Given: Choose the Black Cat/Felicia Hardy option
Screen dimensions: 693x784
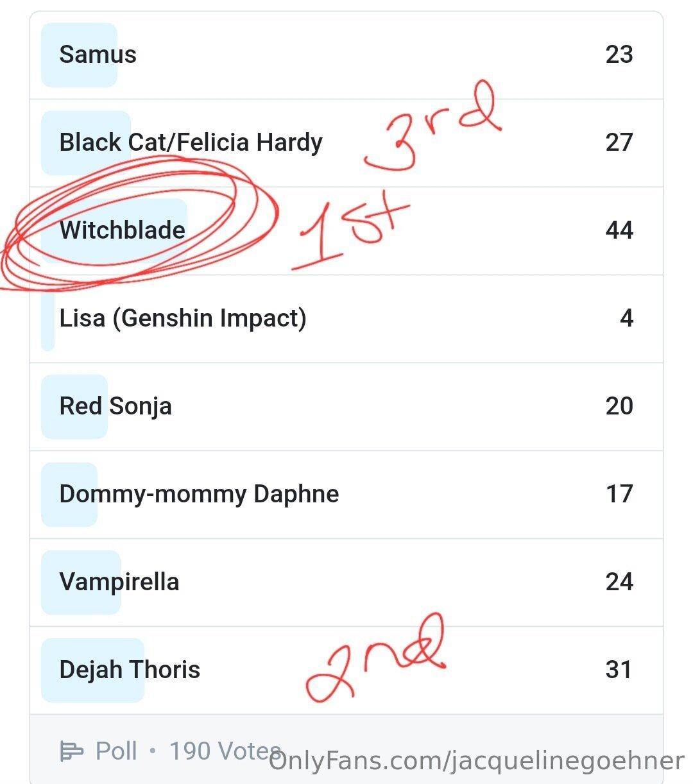Looking at the screenshot, I should (x=191, y=142).
